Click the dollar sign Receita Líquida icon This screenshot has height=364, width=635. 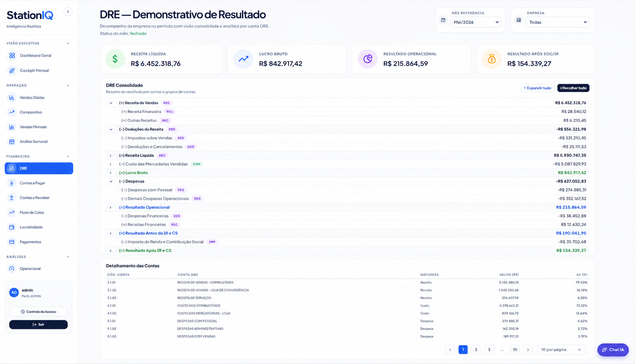coord(115,59)
